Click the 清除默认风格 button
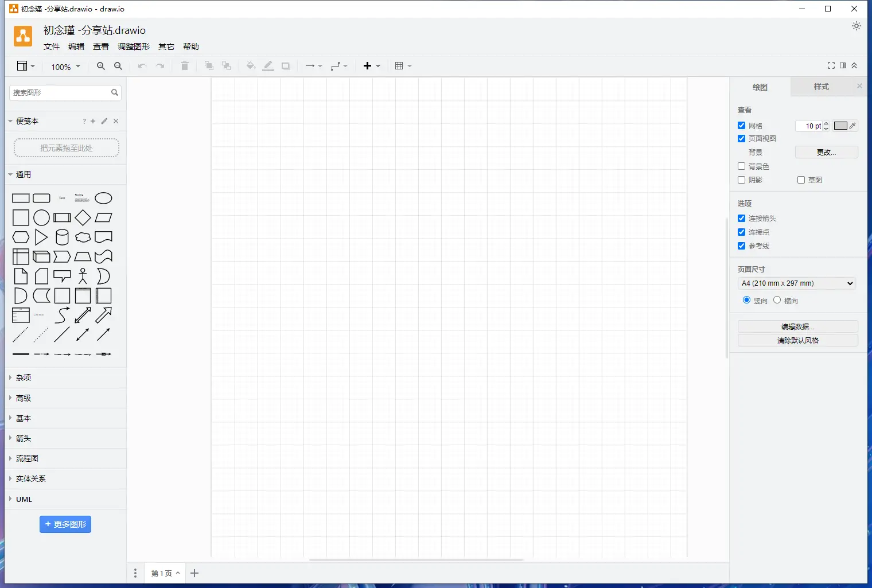The height and width of the screenshot is (588, 872). click(797, 340)
